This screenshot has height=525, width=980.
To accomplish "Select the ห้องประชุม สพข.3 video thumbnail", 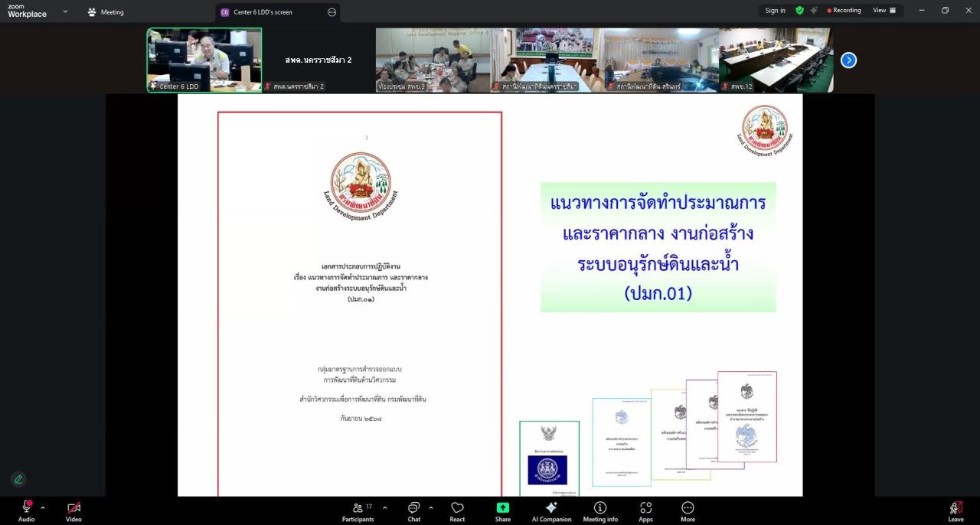I will pyautogui.click(x=433, y=60).
